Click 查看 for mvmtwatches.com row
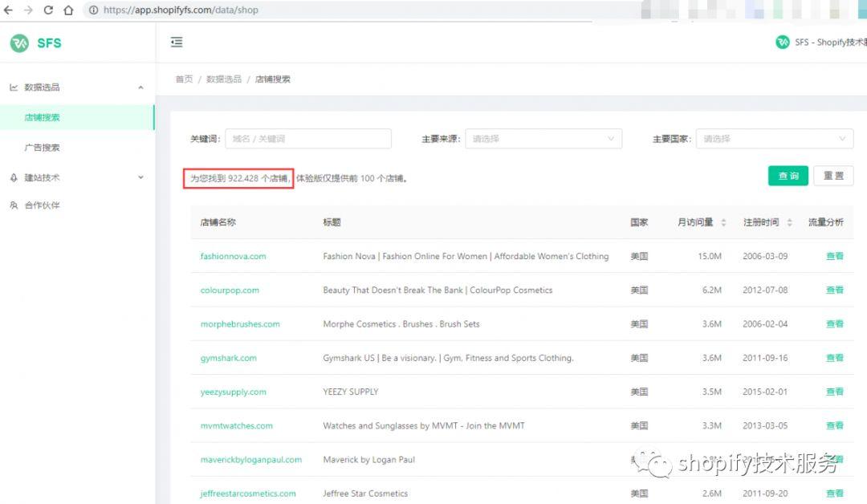The width and height of the screenshot is (867, 504). 834,425
